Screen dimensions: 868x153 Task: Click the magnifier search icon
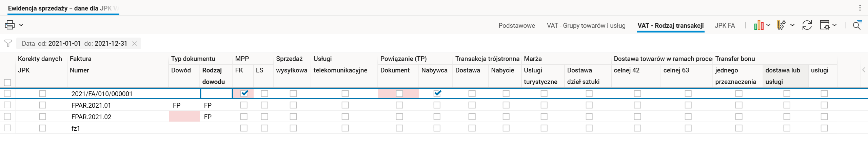tap(857, 25)
